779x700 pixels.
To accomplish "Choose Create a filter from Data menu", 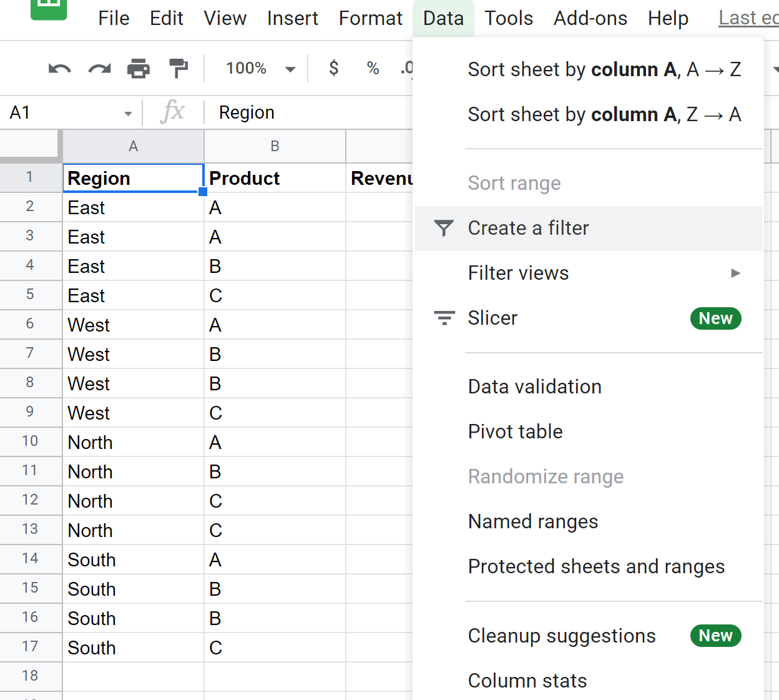I will pos(527,229).
